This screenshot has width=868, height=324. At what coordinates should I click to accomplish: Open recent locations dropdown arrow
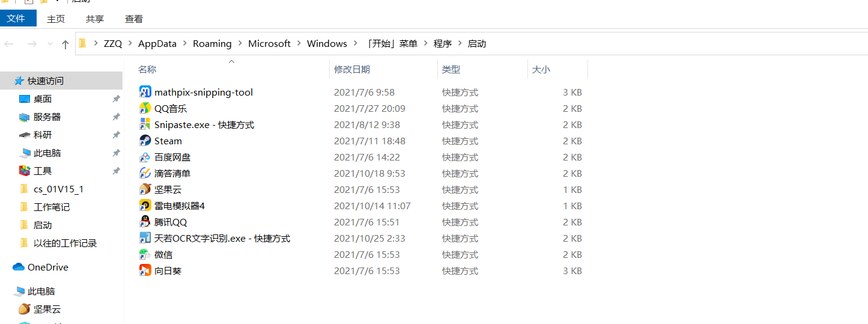coord(50,44)
